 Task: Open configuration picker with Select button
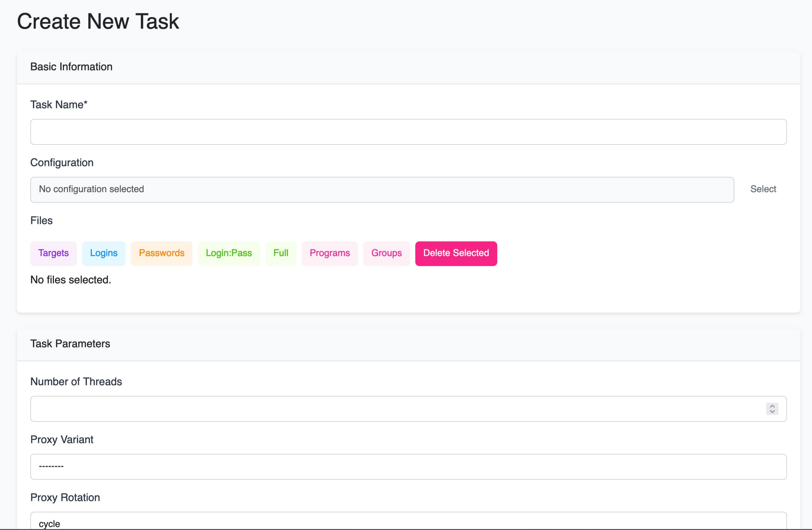coord(763,189)
